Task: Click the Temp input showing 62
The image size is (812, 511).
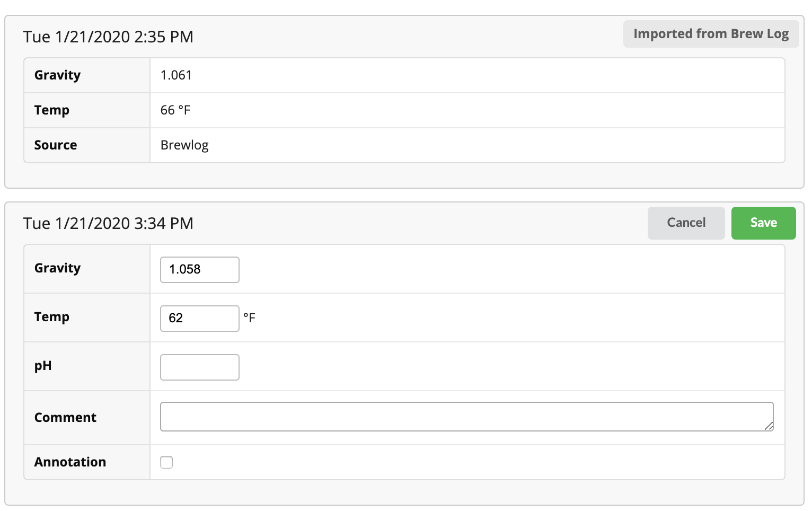Action: 200,319
